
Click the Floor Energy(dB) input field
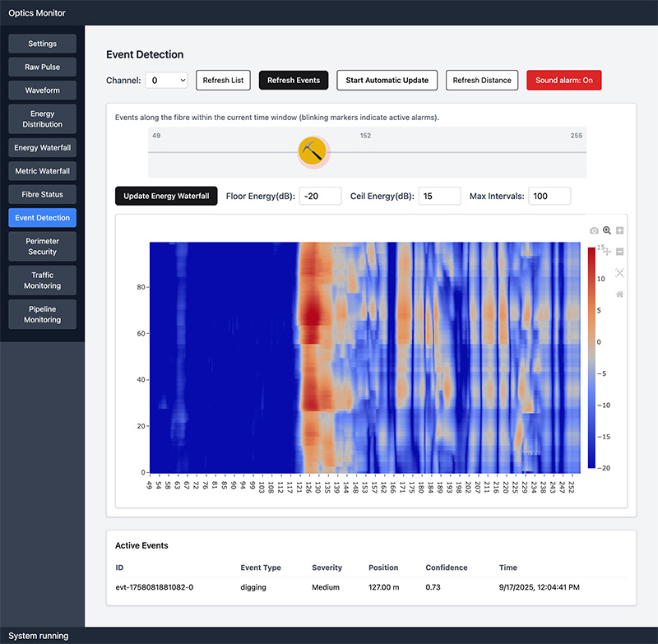coord(320,196)
